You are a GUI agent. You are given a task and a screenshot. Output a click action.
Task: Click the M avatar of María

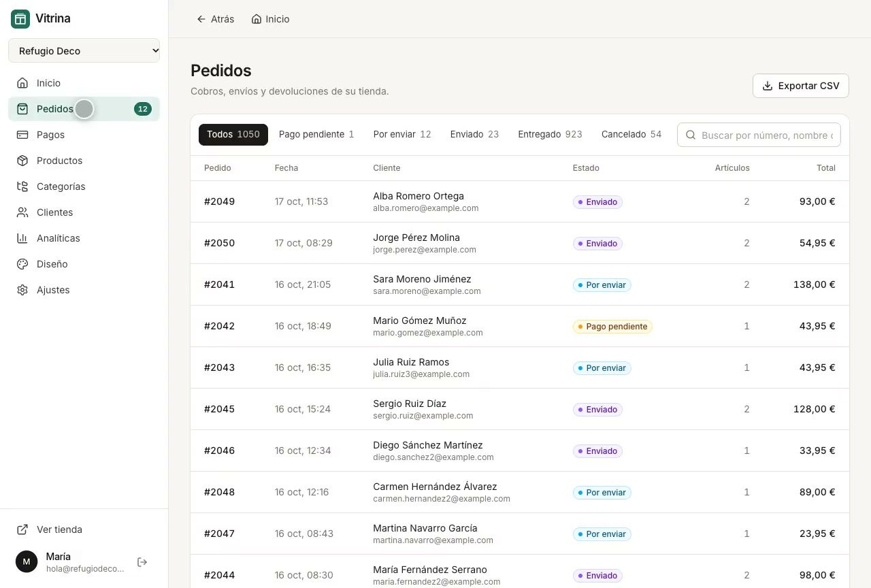point(27,562)
